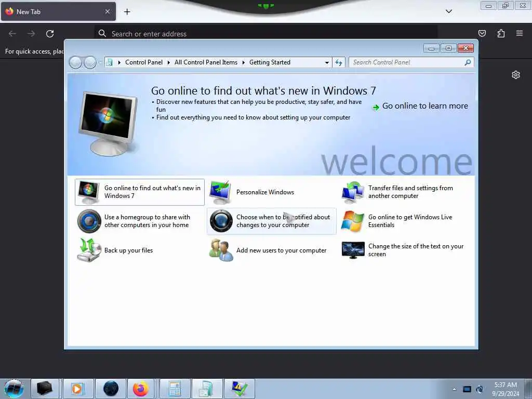Screen dimensions: 532x399
Task: Focus Firefox search or enter address bar
Action: [265, 34]
